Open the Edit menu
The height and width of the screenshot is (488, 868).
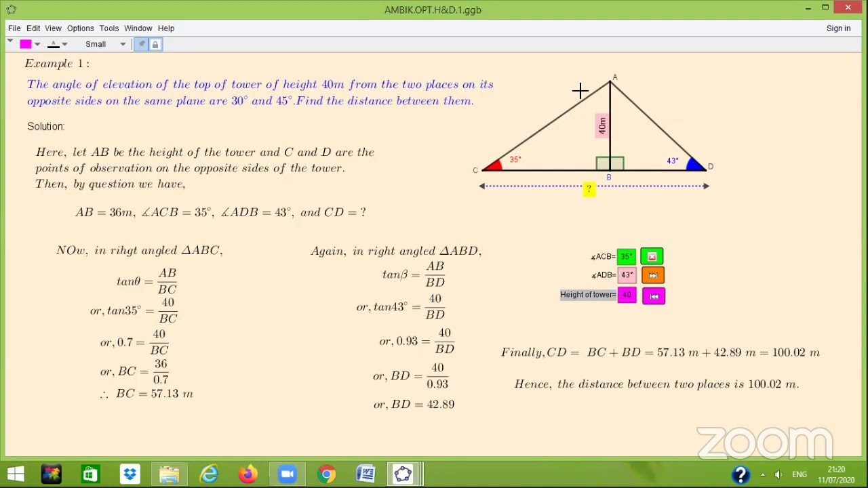coord(33,28)
